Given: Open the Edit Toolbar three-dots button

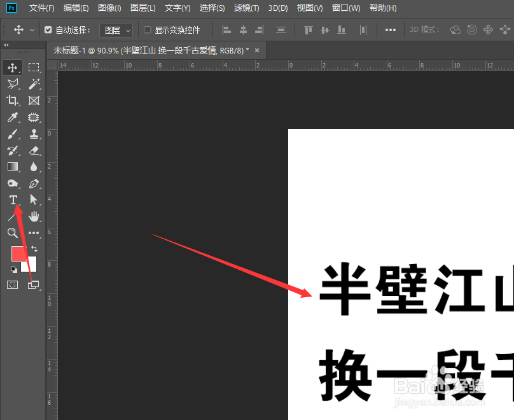Looking at the screenshot, I should click(x=34, y=233).
